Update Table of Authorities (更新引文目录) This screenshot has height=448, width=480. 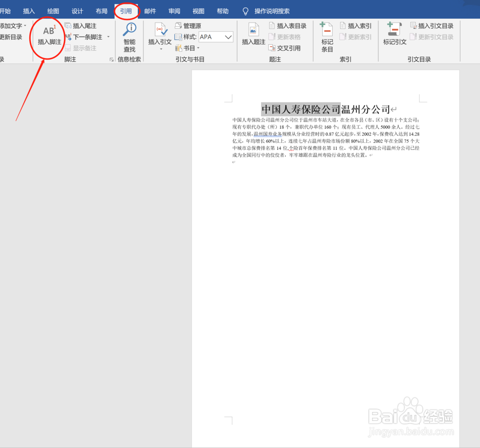432,37
